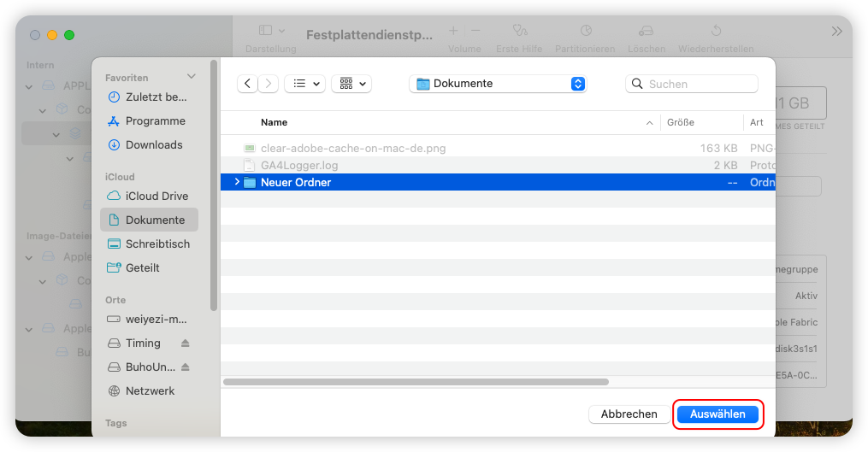868x452 pixels.
Task: Click the sort direction arrow in the Name header
Action: tap(649, 123)
